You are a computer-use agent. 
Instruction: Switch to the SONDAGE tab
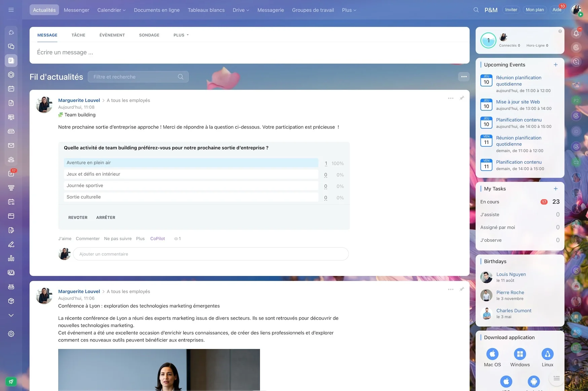(x=149, y=35)
